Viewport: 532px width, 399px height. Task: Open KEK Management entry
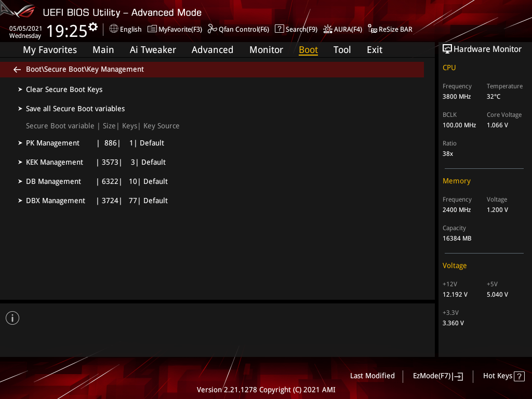click(x=54, y=163)
